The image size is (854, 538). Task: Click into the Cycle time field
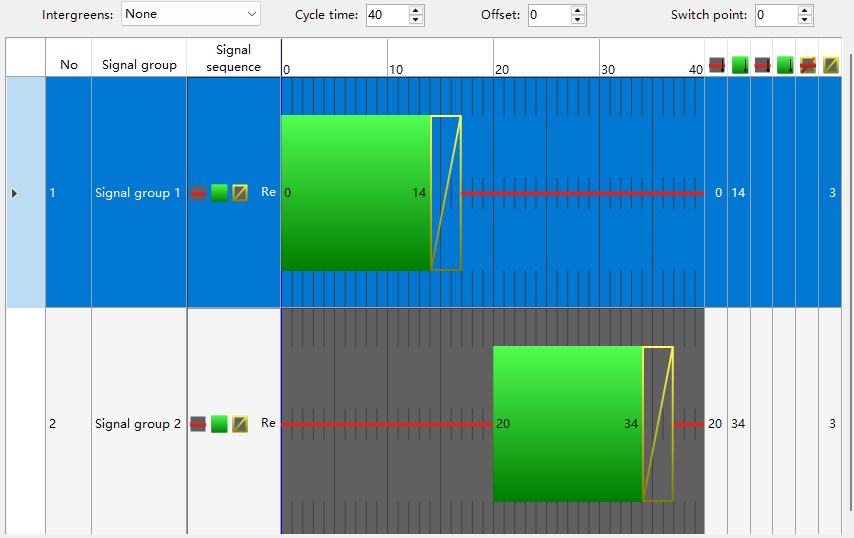click(386, 15)
